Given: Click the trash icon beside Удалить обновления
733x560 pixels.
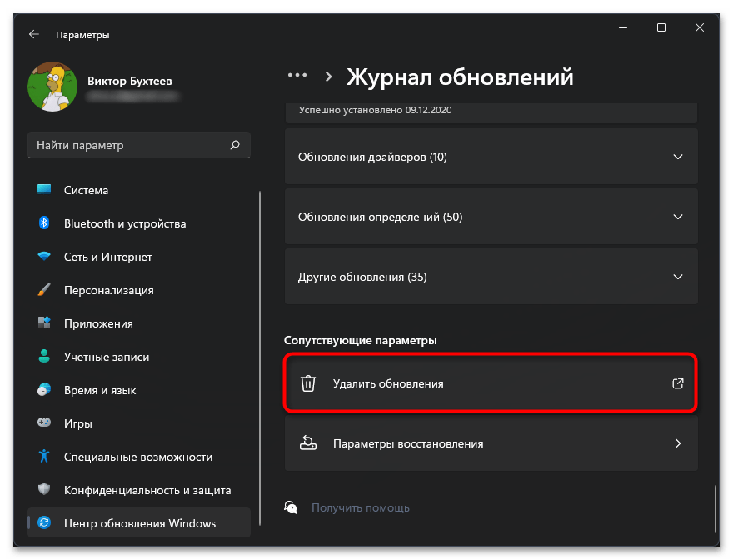Looking at the screenshot, I should coord(308,383).
